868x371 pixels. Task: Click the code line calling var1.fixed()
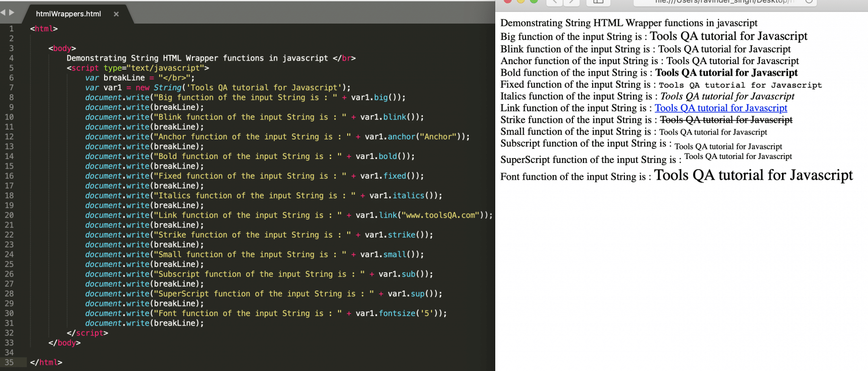255,176
